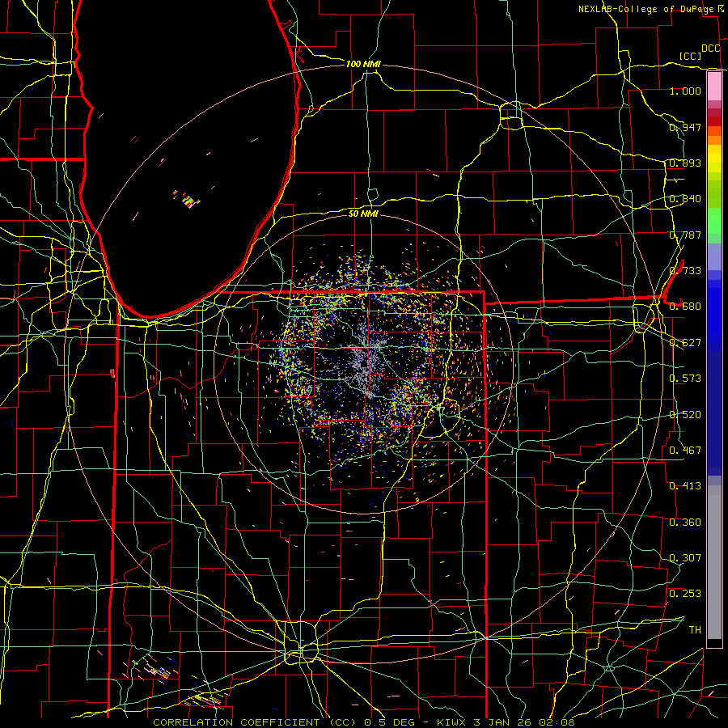Click the NEXLAB-College of DuPage label

click(645, 9)
